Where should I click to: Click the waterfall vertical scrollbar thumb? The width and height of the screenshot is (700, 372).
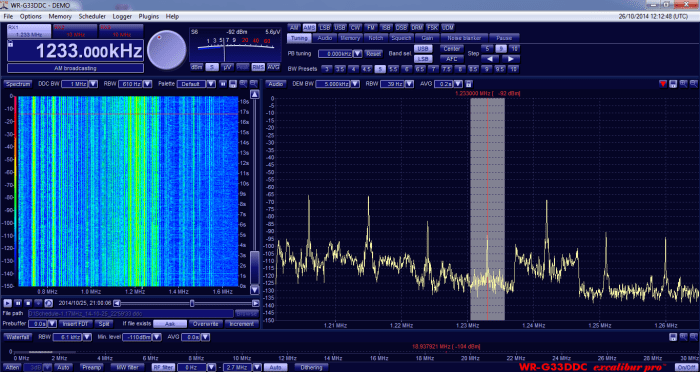click(x=254, y=268)
